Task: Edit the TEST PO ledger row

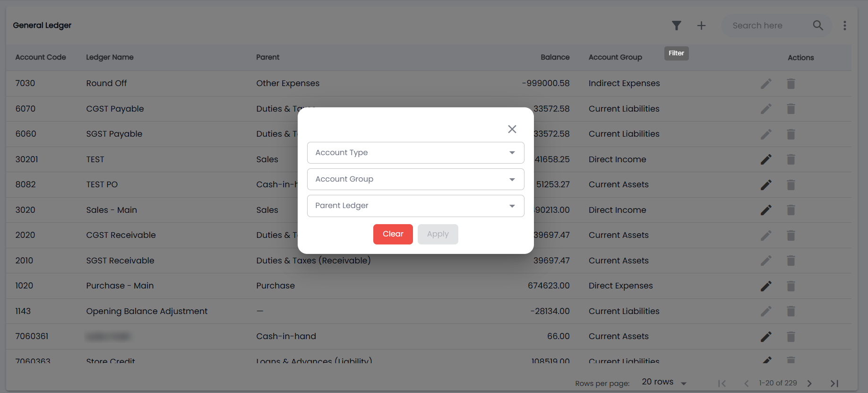Action: [x=766, y=185]
